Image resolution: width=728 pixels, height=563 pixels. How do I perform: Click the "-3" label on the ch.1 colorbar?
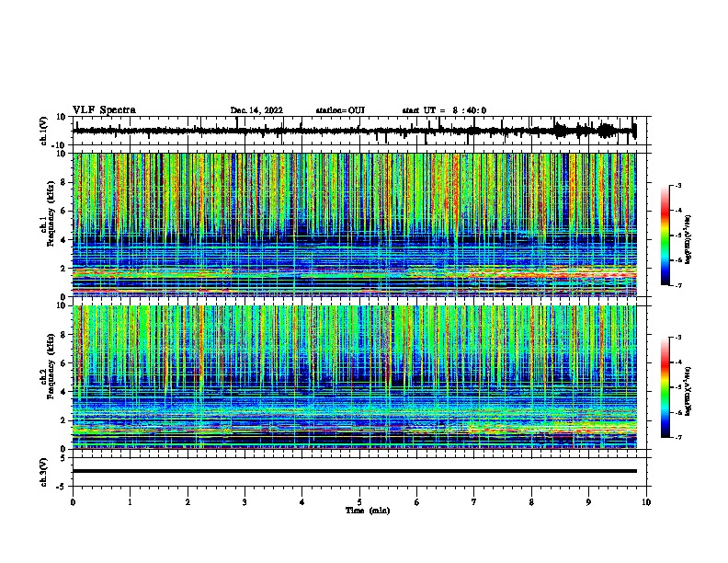677,185
